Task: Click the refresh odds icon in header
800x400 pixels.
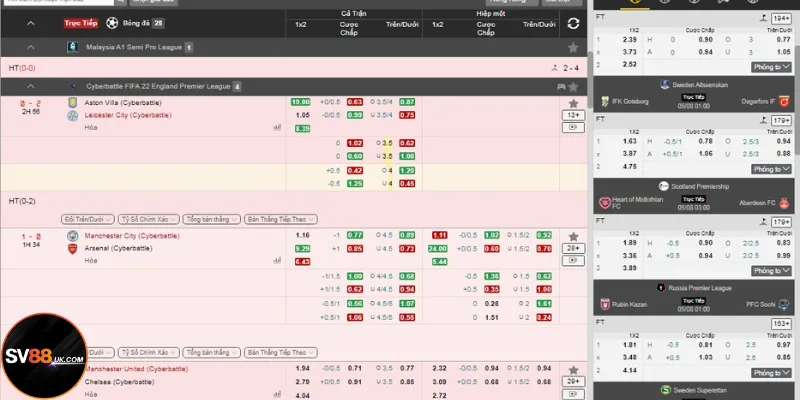Action: tap(573, 24)
